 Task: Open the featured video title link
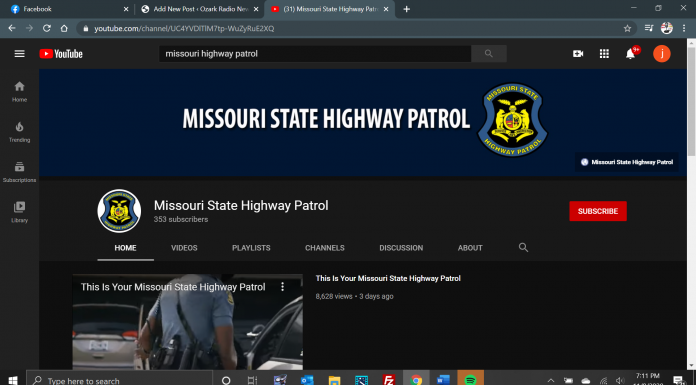388,278
